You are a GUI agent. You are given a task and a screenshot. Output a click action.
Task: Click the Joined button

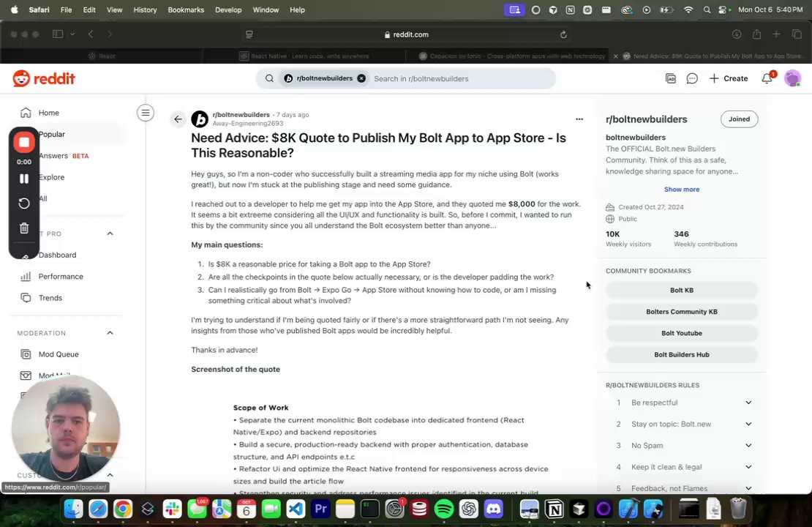pyautogui.click(x=739, y=119)
